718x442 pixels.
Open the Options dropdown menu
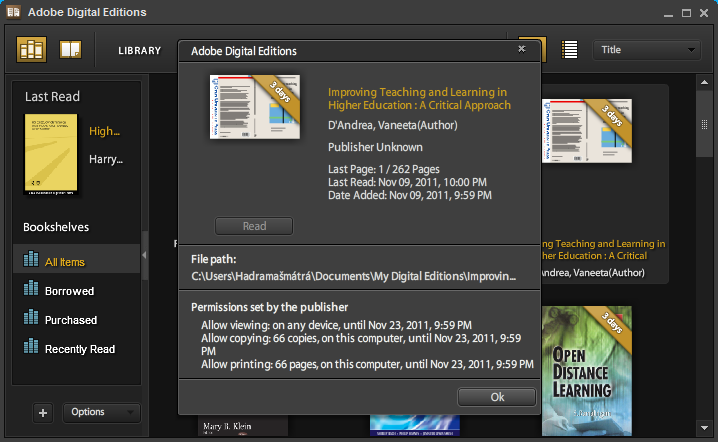point(101,412)
